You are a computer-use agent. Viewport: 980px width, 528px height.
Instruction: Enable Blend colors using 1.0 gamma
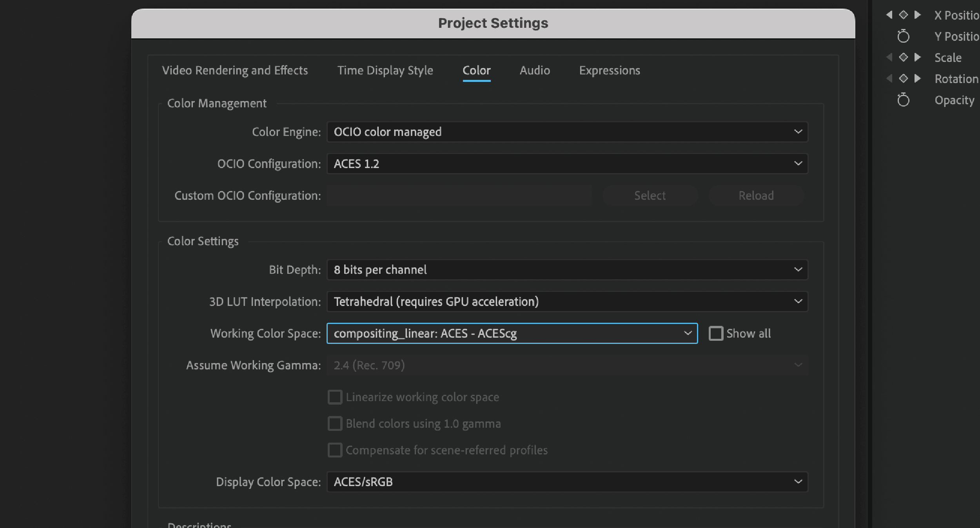(335, 423)
